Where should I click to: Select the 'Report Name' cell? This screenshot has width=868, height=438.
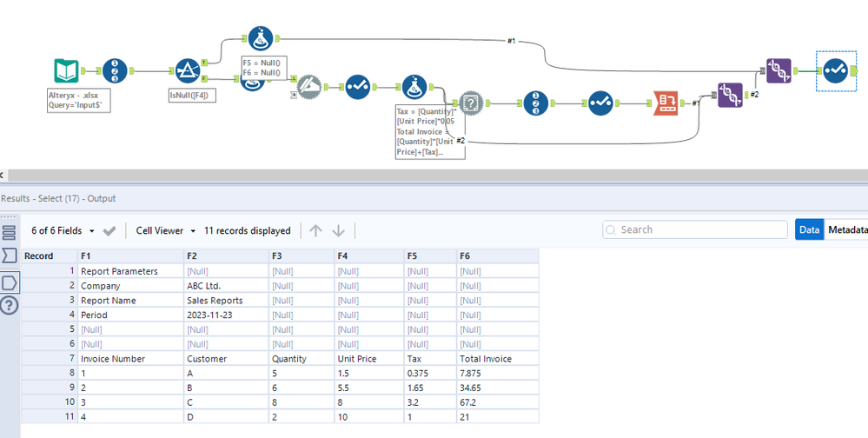(130, 300)
